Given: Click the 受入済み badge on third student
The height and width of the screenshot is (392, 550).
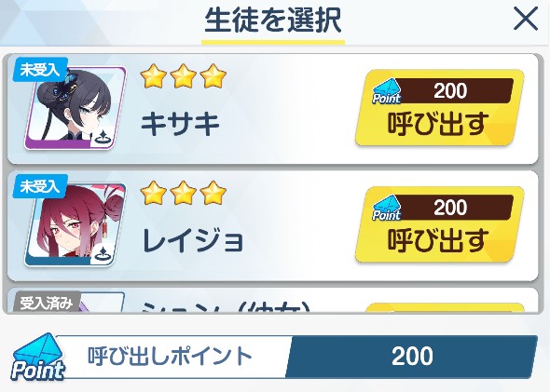Looking at the screenshot, I should point(47,303).
